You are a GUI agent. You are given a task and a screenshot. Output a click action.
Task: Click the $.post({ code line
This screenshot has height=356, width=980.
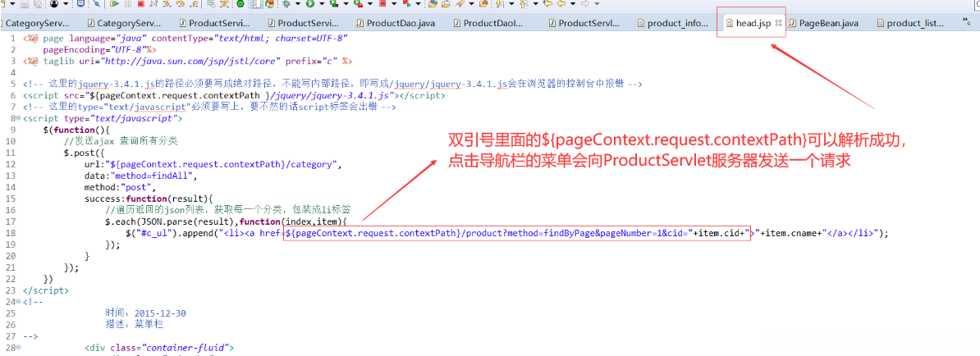pyautogui.click(x=85, y=153)
